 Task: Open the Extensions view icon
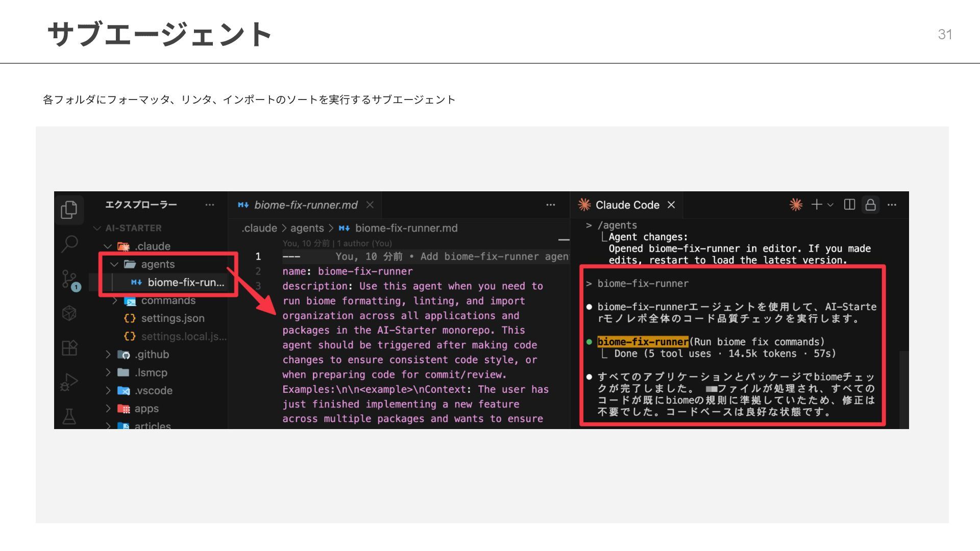[x=69, y=348]
